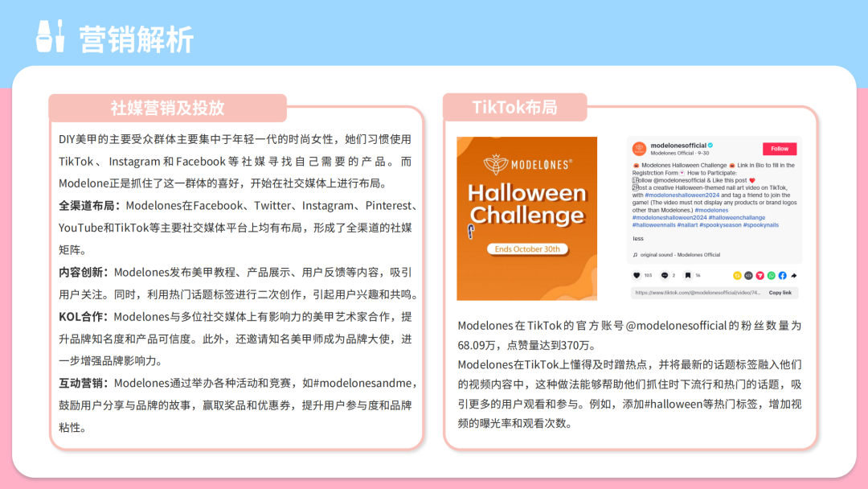Click the '营销解析' slide title

point(136,39)
